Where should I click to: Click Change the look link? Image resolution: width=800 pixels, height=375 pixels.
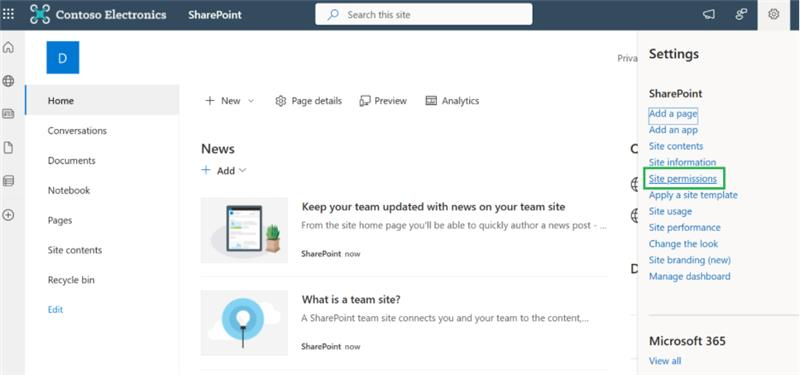(683, 244)
